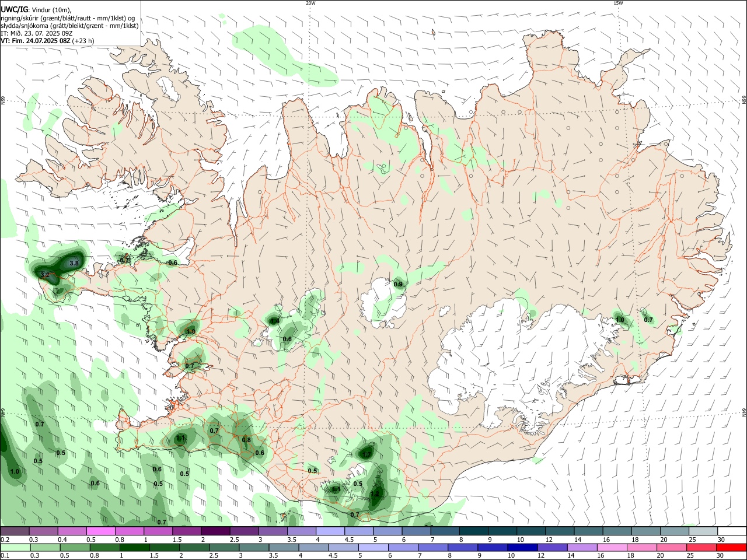Click the "UWC/IG: Vindur (10m)" title text
The height and width of the screenshot is (560, 747).
click(36, 9)
